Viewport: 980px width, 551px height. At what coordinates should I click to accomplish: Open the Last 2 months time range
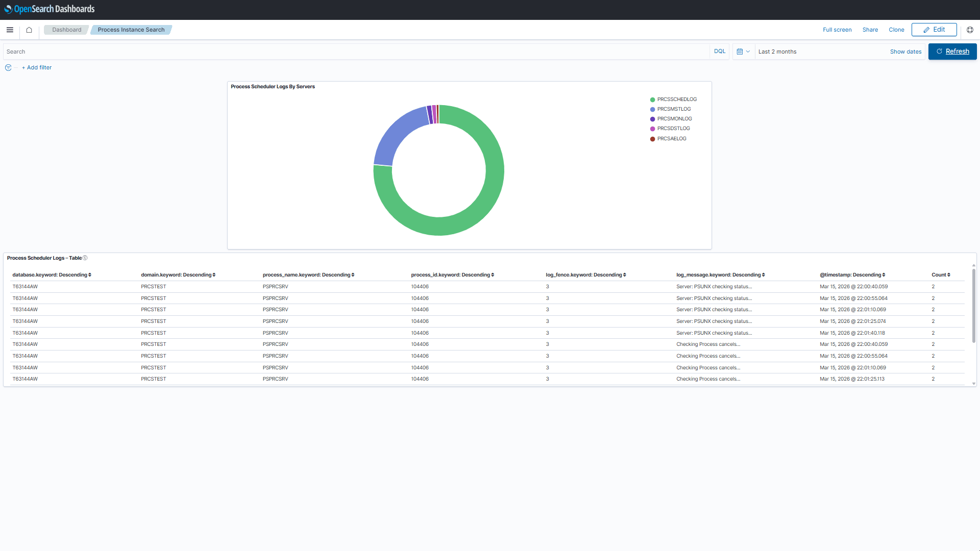tap(777, 52)
